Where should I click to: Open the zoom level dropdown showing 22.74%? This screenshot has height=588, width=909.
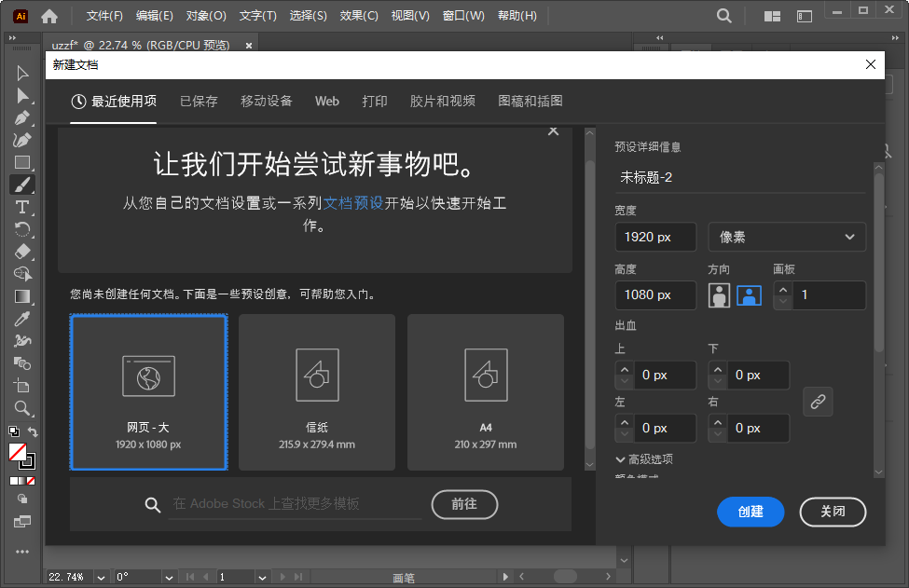coord(100,578)
